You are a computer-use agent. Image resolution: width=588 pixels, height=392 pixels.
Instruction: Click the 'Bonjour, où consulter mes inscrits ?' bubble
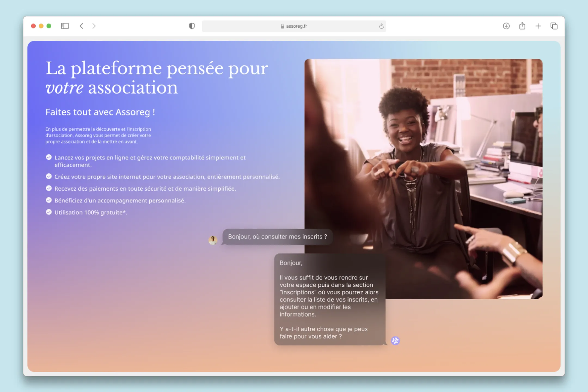(x=277, y=237)
